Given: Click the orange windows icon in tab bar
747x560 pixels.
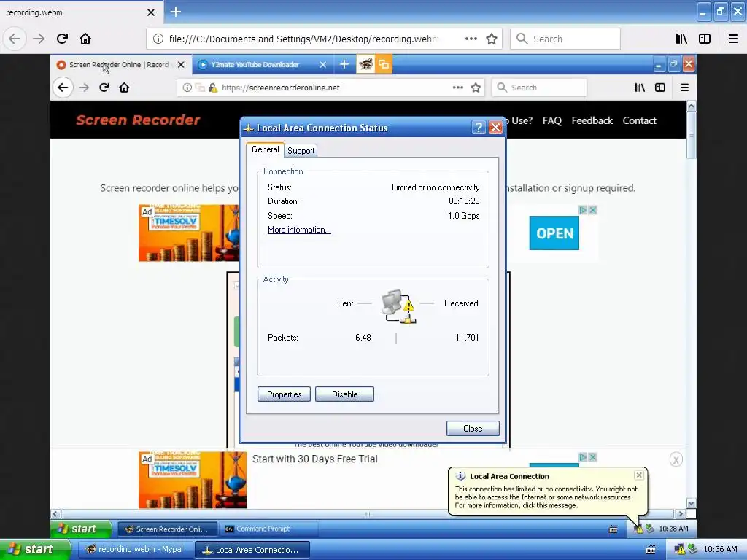Looking at the screenshot, I should coord(384,64).
